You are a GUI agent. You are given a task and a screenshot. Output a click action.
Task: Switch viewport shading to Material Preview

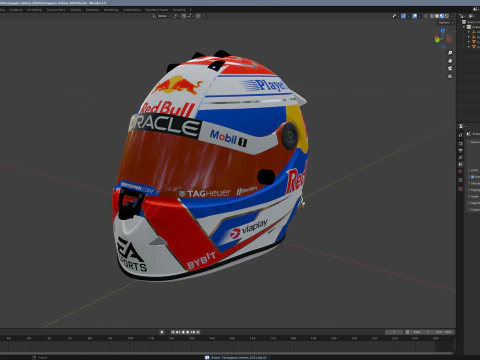442,16
